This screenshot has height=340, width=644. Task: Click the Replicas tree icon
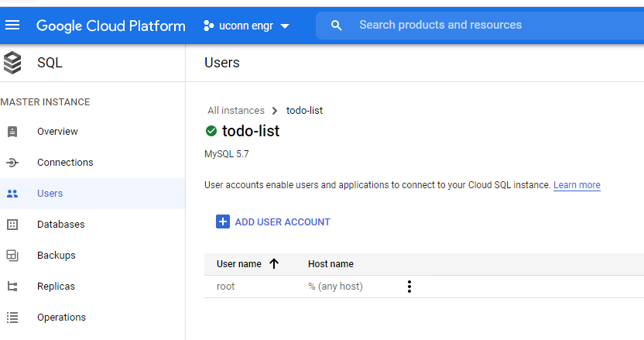click(12, 287)
